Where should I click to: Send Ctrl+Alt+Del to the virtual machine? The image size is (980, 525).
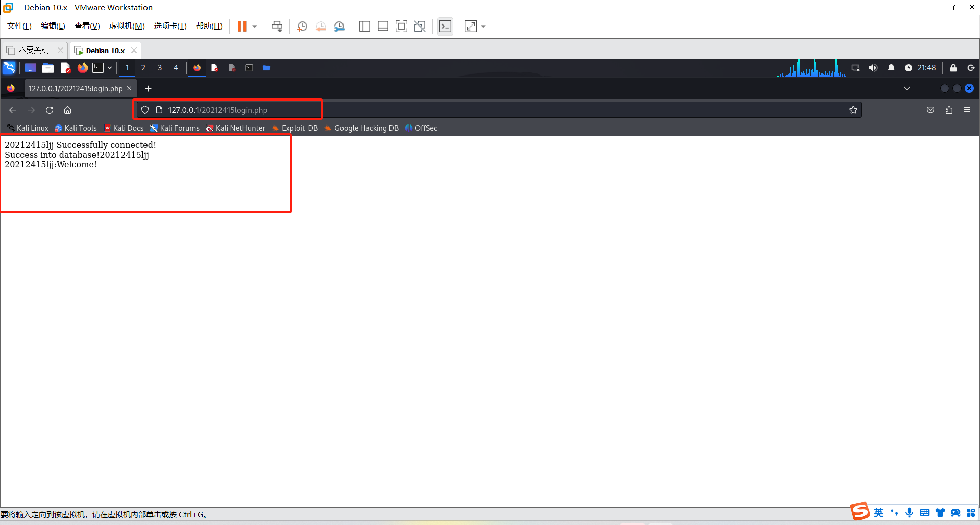tap(277, 27)
